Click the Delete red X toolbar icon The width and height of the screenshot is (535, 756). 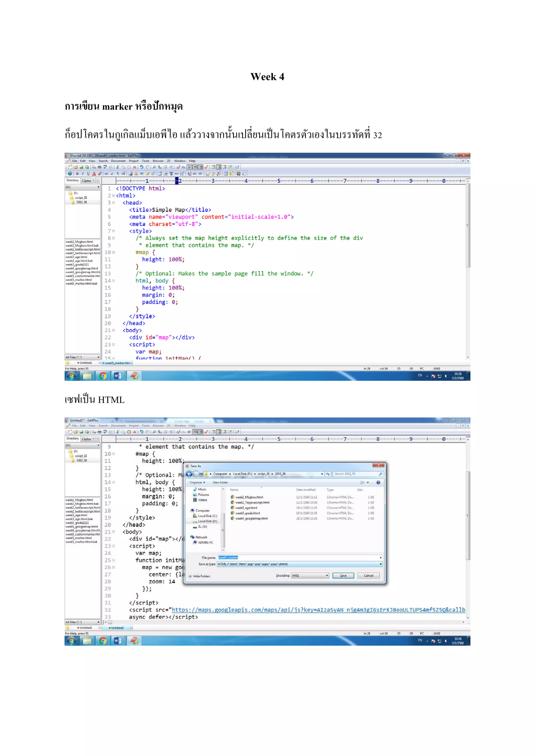pyautogui.click(x=135, y=167)
